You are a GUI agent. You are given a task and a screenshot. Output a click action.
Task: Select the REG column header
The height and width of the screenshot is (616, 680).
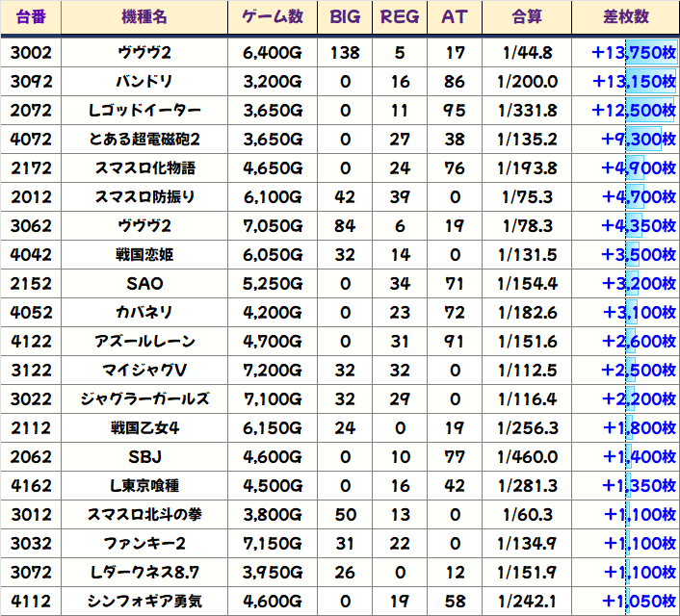(400, 17)
